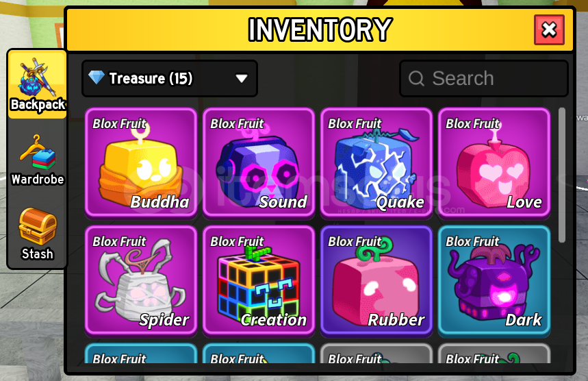Click the dropdown arrow next to Treasure

pos(242,78)
